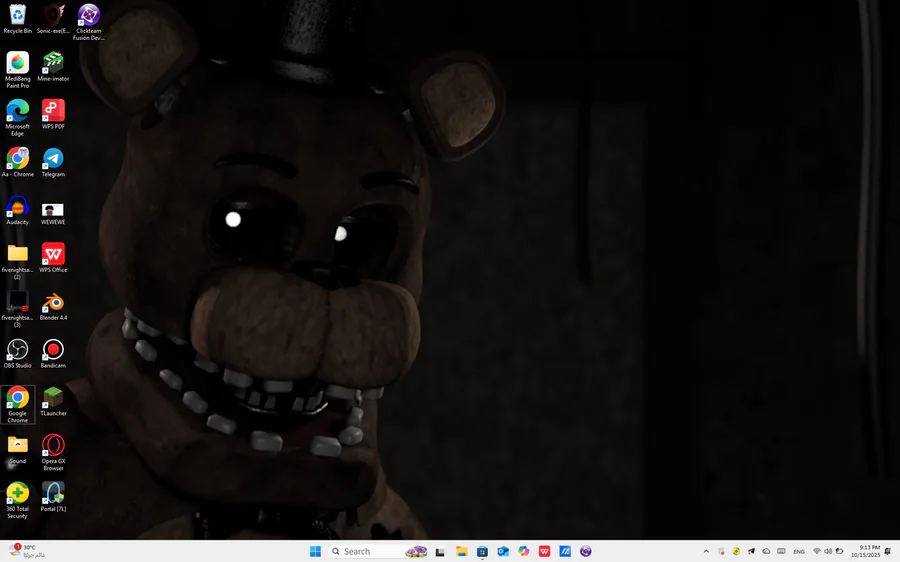
Task: Open the blue slash-logo app on taskbar
Action: click(565, 551)
